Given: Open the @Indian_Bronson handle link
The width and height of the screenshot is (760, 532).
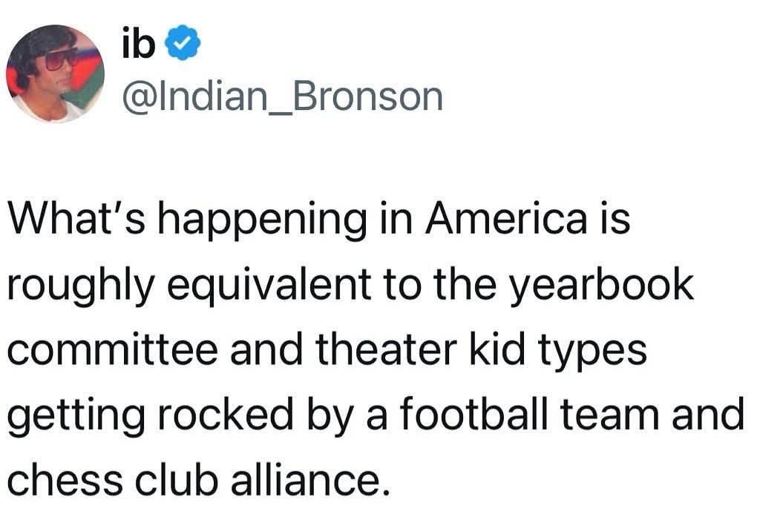Looking at the screenshot, I should pyautogui.click(x=281, y=97).
